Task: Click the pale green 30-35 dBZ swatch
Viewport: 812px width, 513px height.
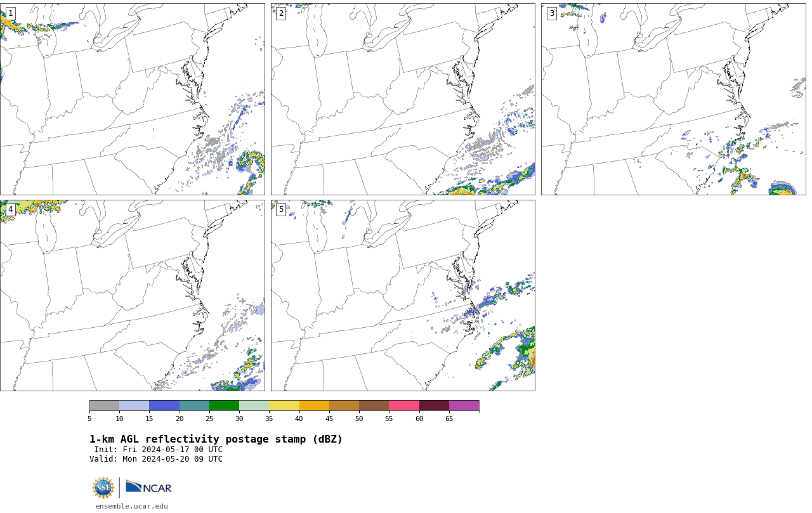Action: pos(254,406)
